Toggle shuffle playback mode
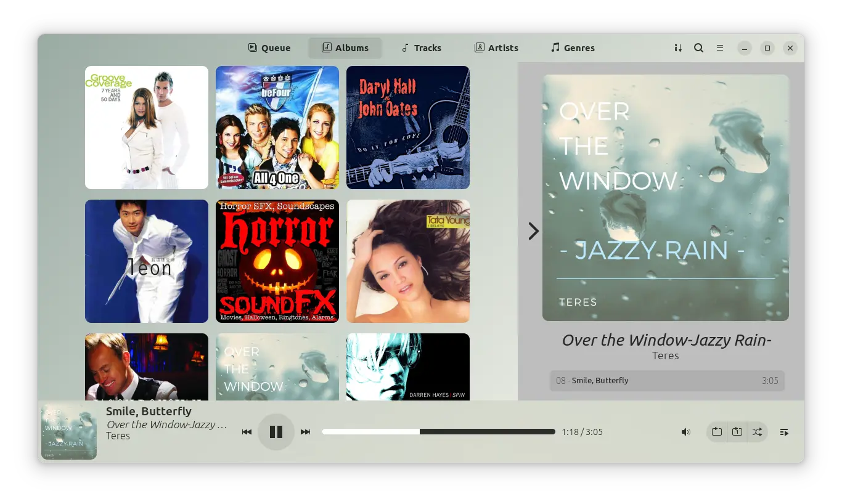Image resolution: width=842 pixels, height=504 pixels. click(x=757, y=432)
